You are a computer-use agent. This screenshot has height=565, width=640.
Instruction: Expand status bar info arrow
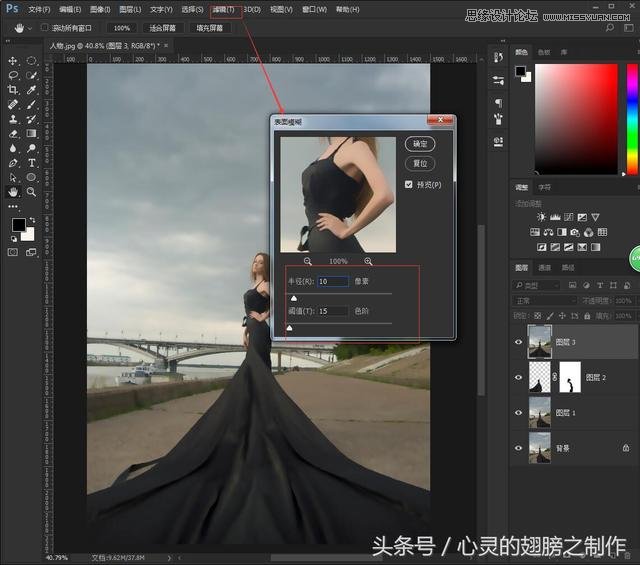click(169, 557)
